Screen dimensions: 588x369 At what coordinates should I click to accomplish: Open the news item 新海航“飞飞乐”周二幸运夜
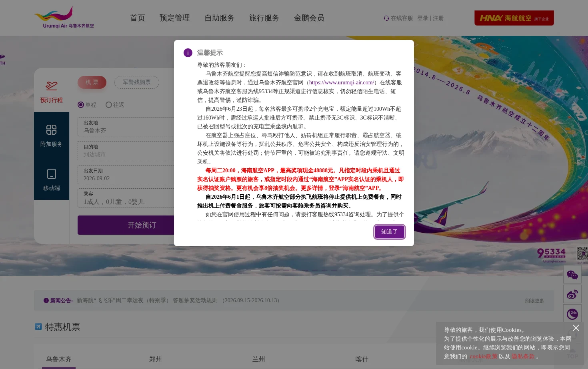tap(178, 301)
